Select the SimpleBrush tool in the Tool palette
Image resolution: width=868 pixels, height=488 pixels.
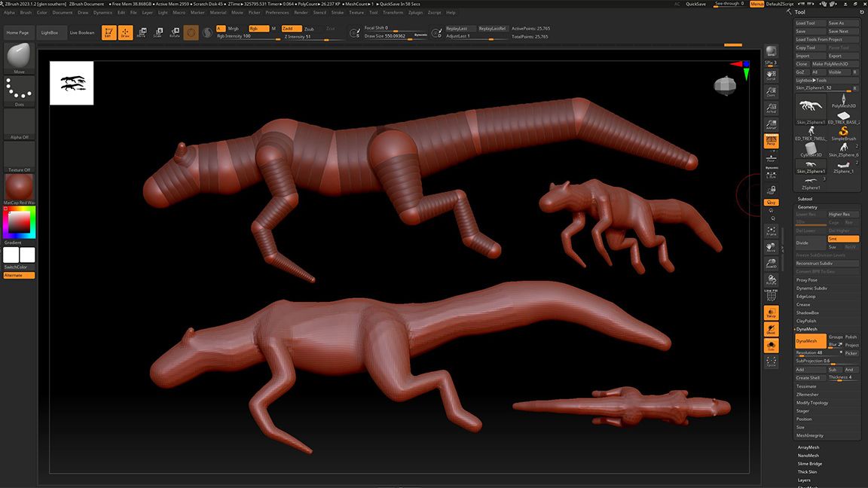843,131
